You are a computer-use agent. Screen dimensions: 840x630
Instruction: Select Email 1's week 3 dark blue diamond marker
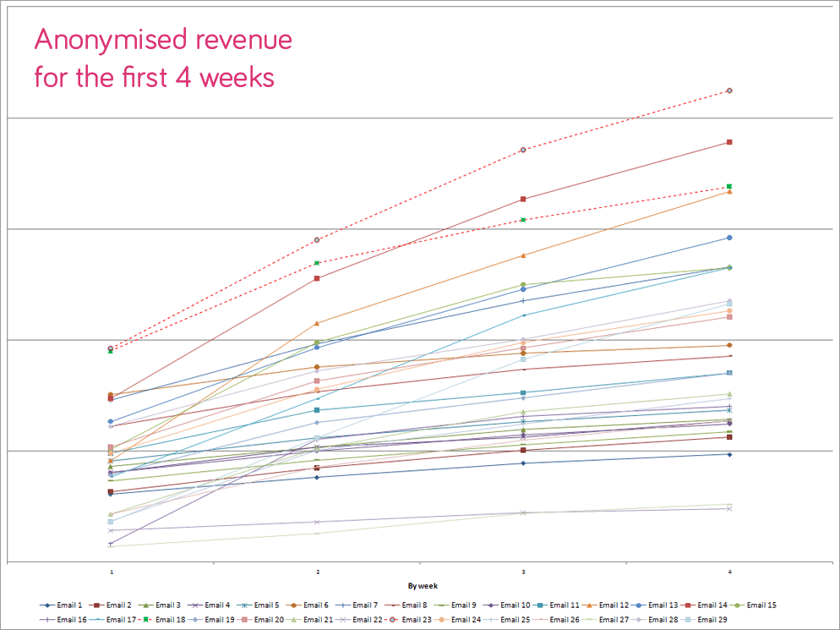tap(523, 463)
